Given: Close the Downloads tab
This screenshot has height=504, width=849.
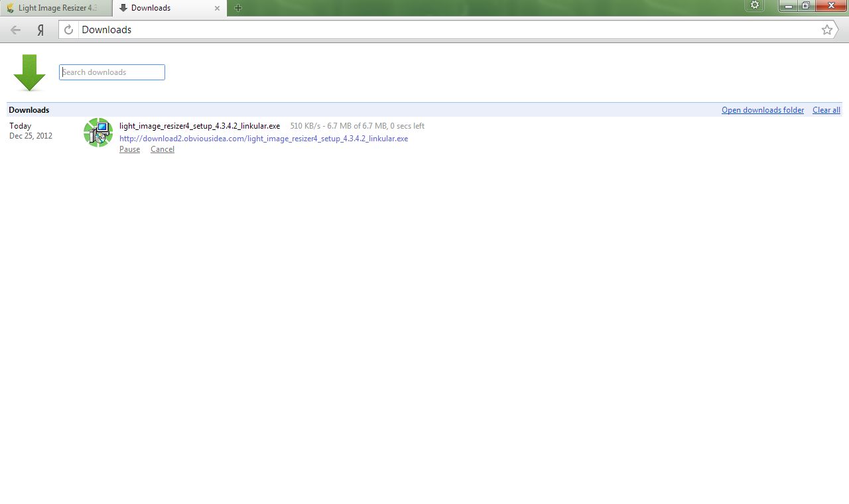Looking at the screenshot, I should (217, 8).
